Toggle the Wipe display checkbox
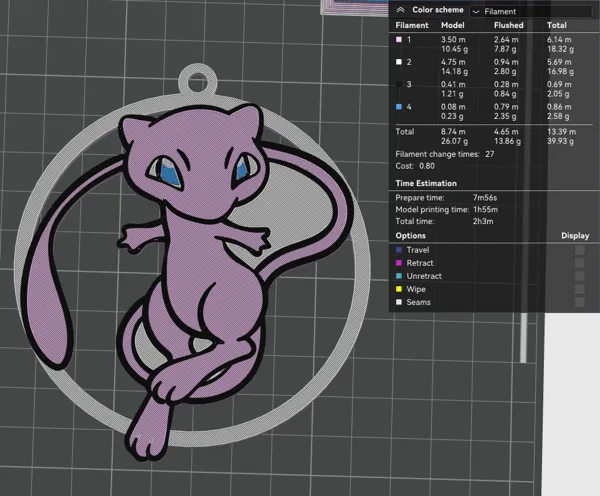600x496 pixels. click(580, 289)
